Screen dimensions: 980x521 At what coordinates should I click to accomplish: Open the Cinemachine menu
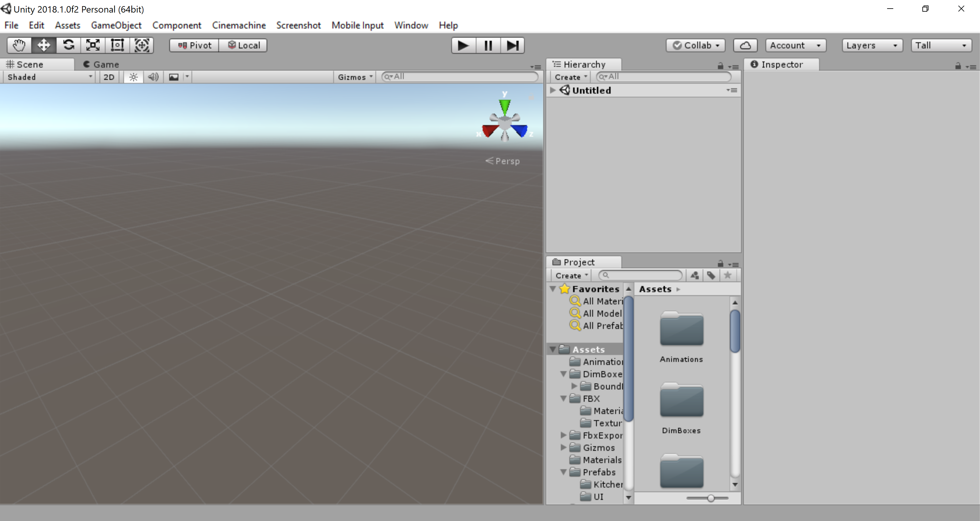[x=238, y=25]
